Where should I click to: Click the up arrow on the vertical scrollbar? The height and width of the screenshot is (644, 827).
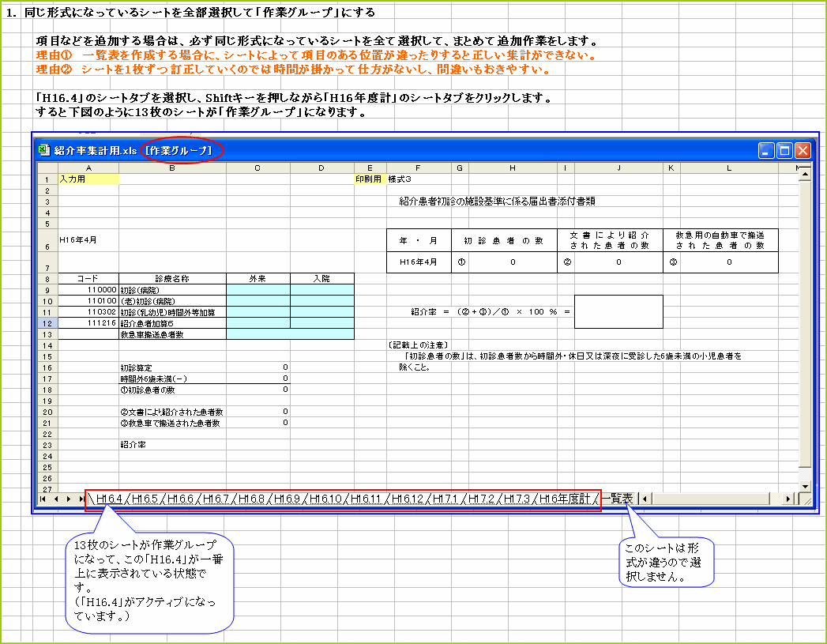click(804, 175)
